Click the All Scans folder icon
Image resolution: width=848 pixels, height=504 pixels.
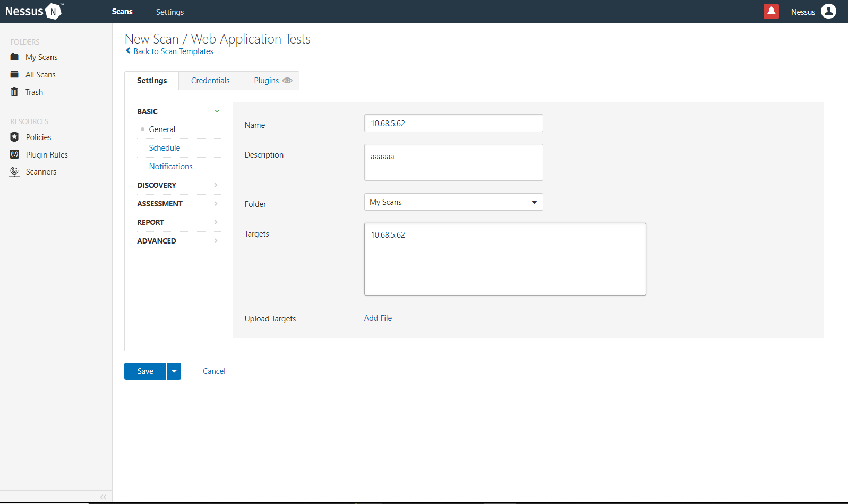(14, 74)
